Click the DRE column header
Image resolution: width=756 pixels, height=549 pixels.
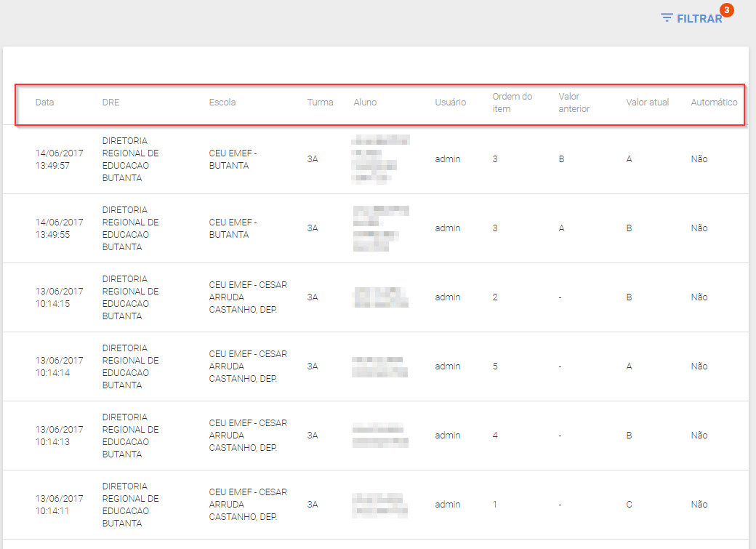click(110, 103)
